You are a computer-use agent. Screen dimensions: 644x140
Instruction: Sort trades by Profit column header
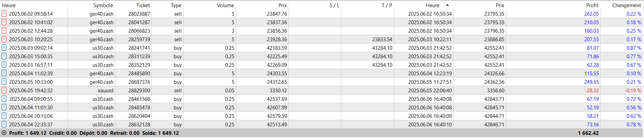592,5
